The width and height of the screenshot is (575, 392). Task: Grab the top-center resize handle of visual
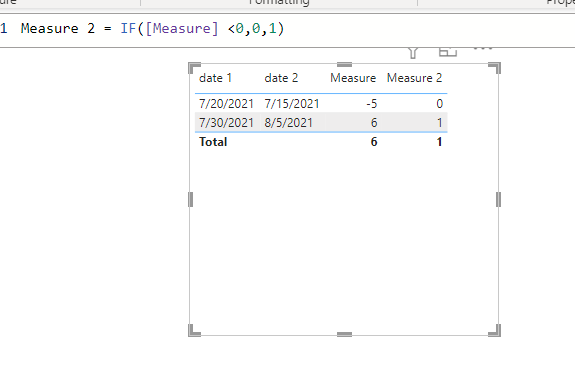344,65
